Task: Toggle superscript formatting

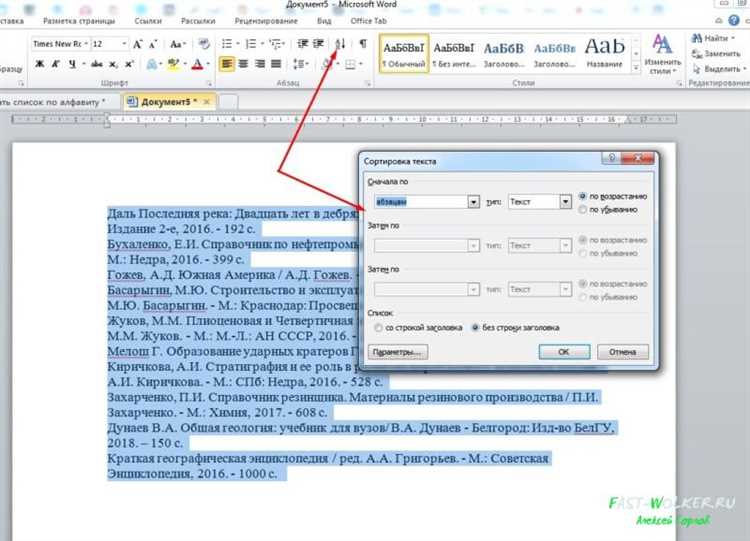Action: (x=129, y=64)
